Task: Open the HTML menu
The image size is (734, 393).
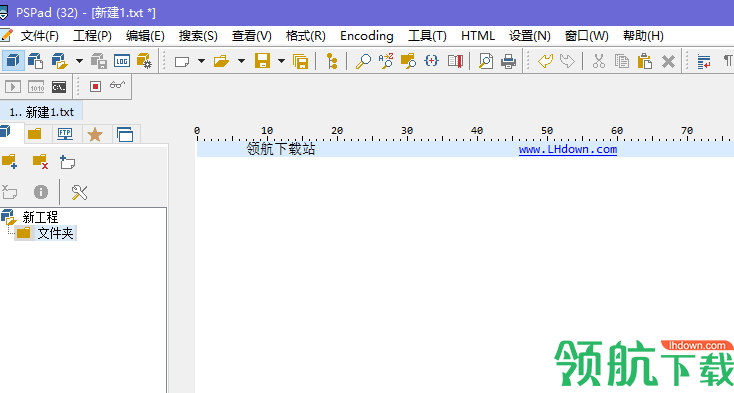Action: pyautogui.click(x=477, y=36)
